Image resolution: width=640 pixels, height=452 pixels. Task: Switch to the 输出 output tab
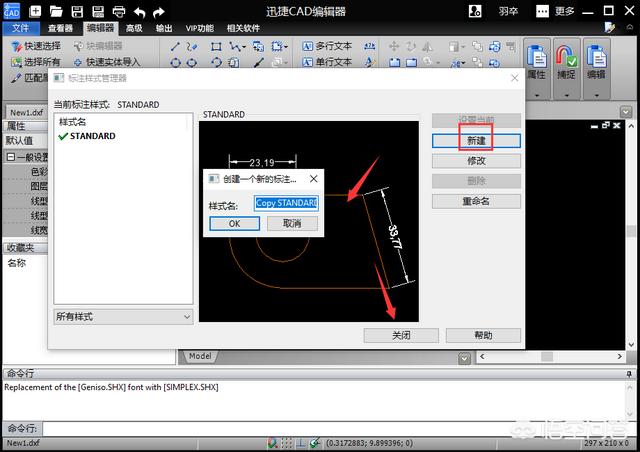(164, 28)
